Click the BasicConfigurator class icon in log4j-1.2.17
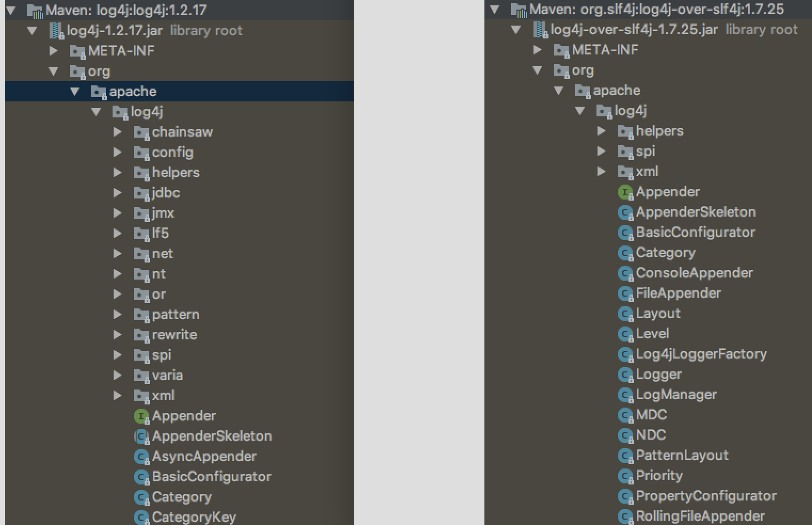This screenshot has width=812, height=525. (141, 477)
